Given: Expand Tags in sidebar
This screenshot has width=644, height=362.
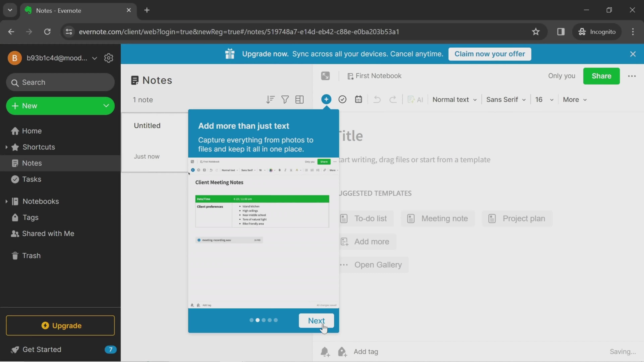Looking at the screenshot, I should (30, 217).
